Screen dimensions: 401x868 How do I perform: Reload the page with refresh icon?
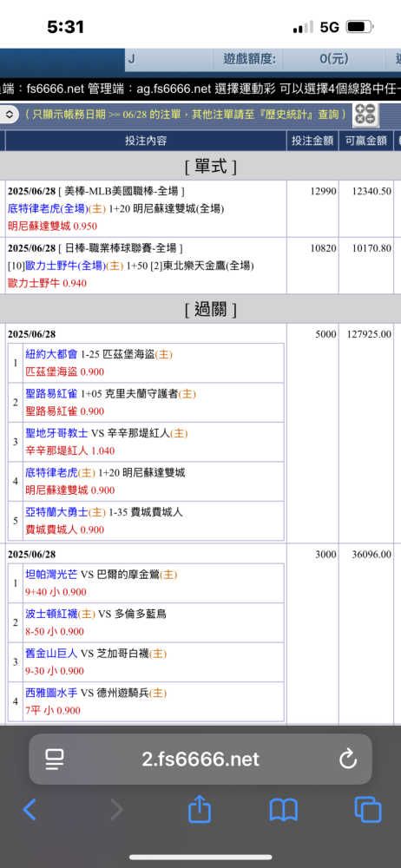[x=348, y=759]
